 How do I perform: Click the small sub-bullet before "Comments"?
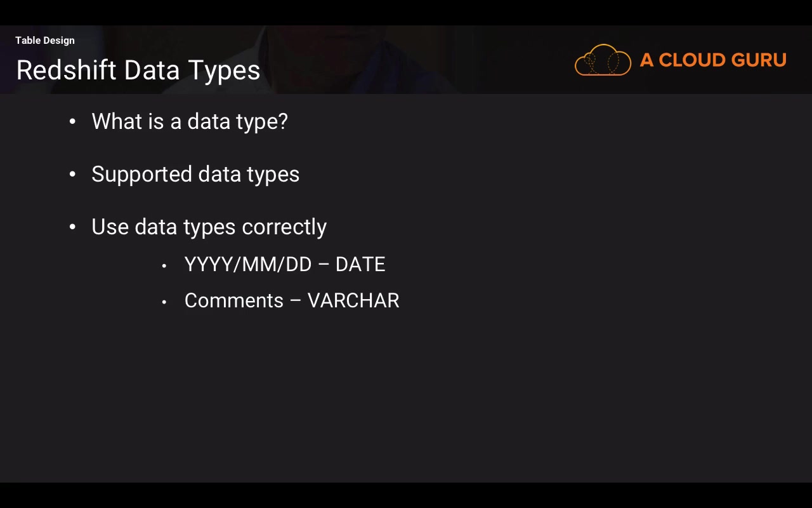[x=164, y=302]
